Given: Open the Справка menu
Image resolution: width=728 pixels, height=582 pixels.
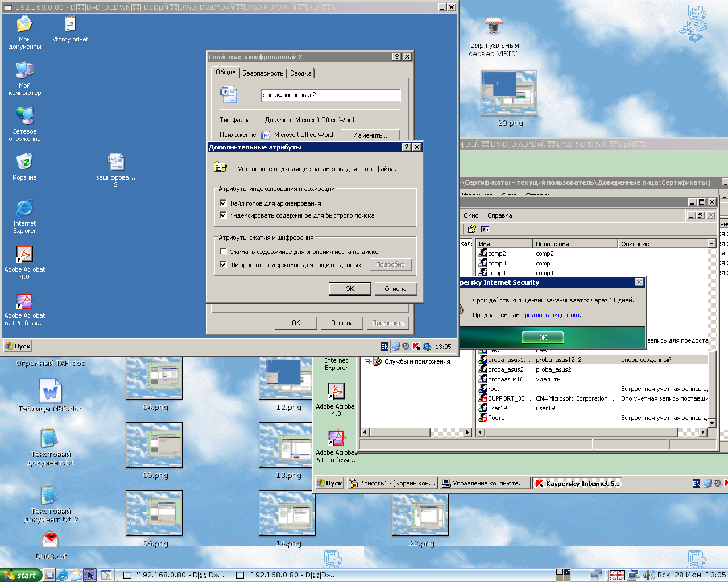Looking at the screenshot, I should (x=499, y=215).
